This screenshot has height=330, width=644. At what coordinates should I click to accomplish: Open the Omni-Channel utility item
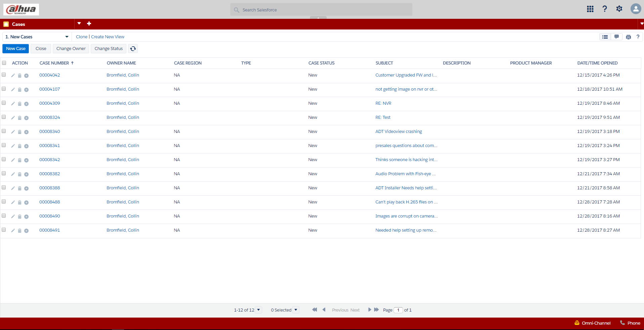tap(593, 323)
